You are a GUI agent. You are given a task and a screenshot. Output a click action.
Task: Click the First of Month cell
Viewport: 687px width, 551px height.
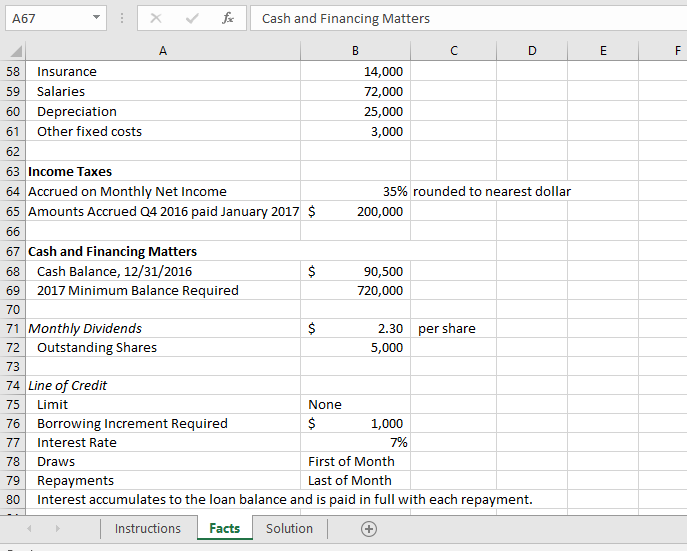coord(355,461)
